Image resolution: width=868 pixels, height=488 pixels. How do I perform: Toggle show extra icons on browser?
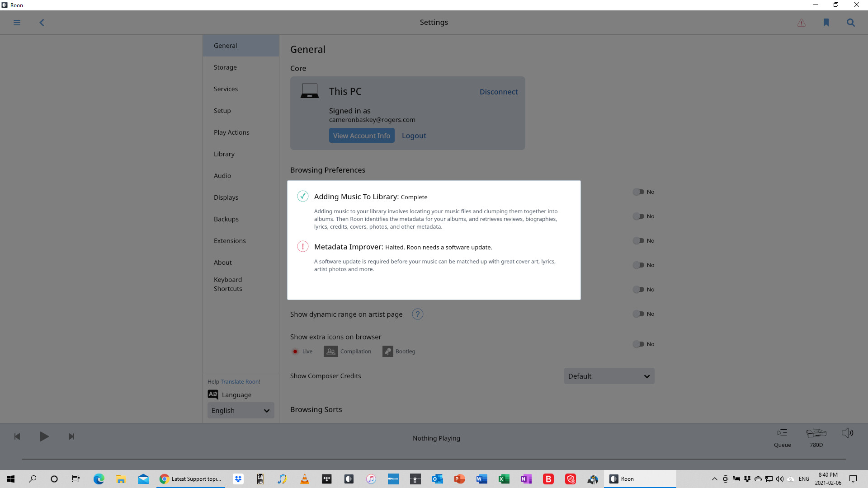point(638,344)
